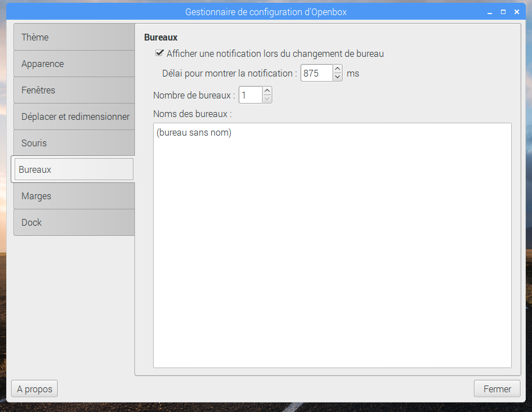The width and height of the screenshot is (532, 412).
Task: Open Déplacer et redimensionner tab
Action: point(74,117)
